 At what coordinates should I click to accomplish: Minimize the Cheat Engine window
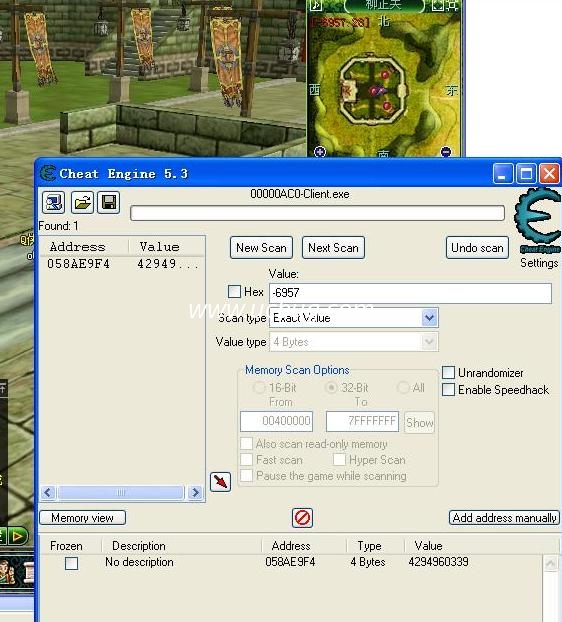(502, 173)
